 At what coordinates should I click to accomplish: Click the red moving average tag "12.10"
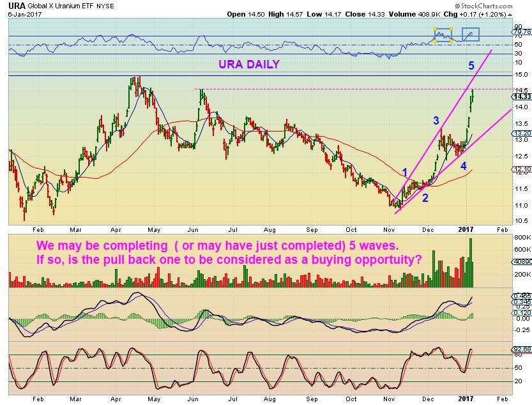tap(522, 169)
